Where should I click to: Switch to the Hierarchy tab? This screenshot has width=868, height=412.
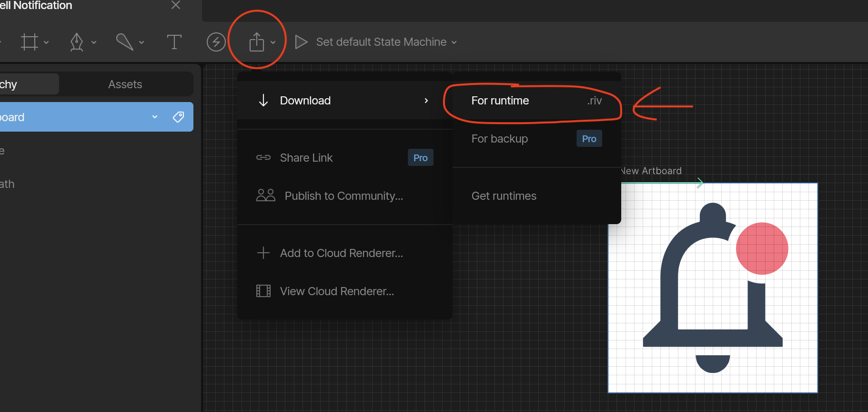(29, 84)
